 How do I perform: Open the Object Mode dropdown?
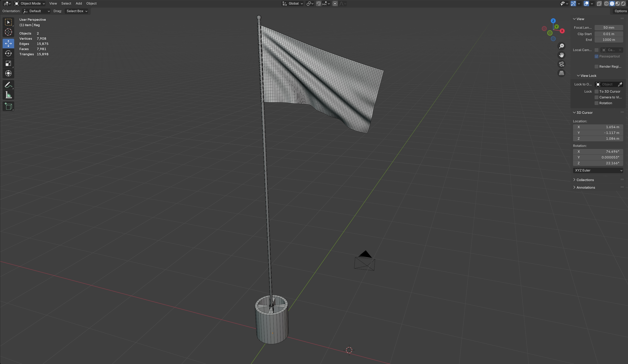[x=30, y=3]
